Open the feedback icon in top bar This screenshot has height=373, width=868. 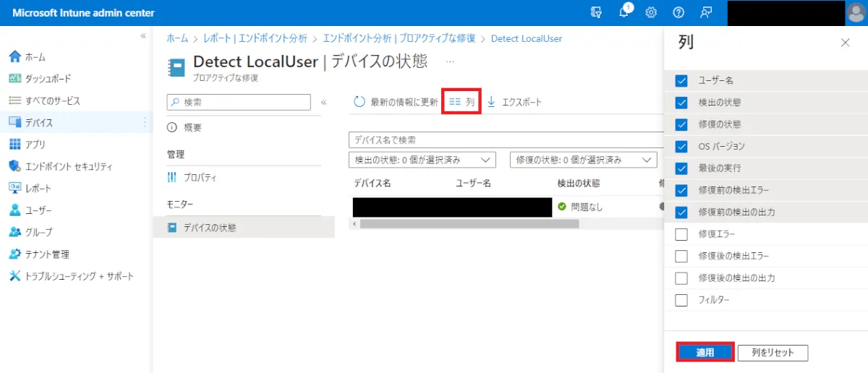[x=706, y=12]
